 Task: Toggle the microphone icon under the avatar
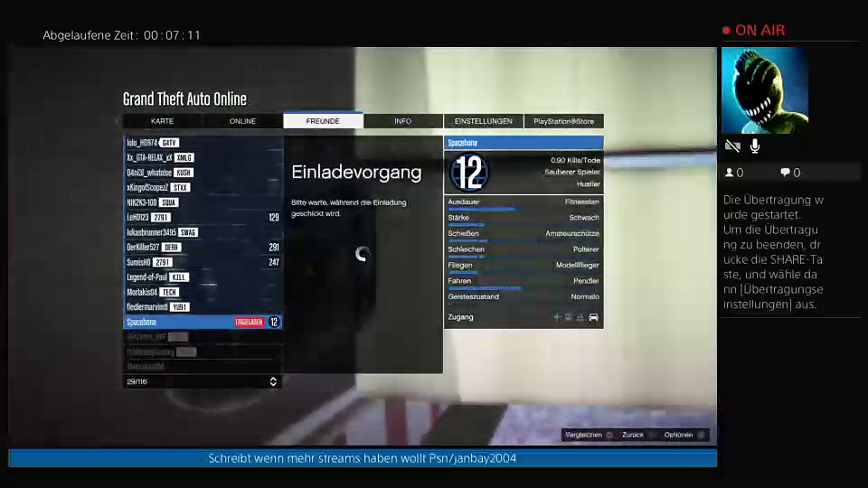[x=755, y=146]
